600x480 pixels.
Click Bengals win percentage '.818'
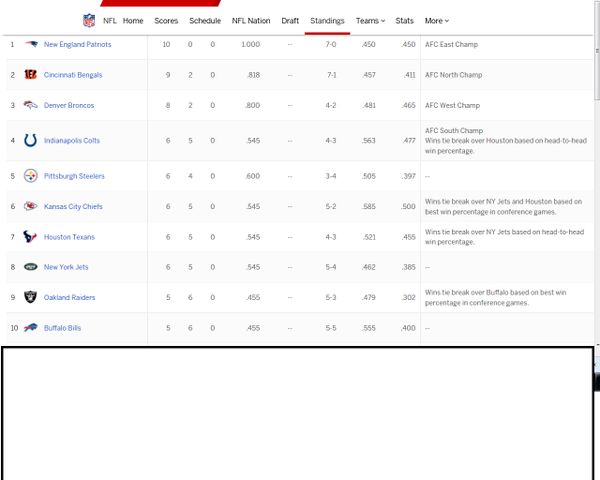[x=253, y=75]
